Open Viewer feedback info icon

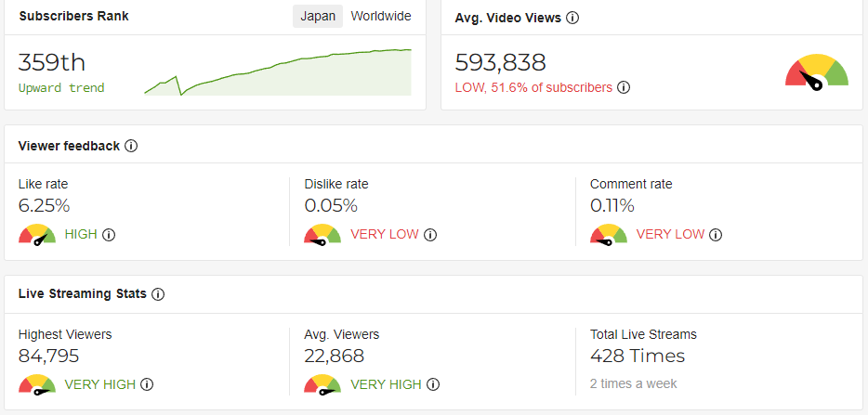click(x=131, y=146)
